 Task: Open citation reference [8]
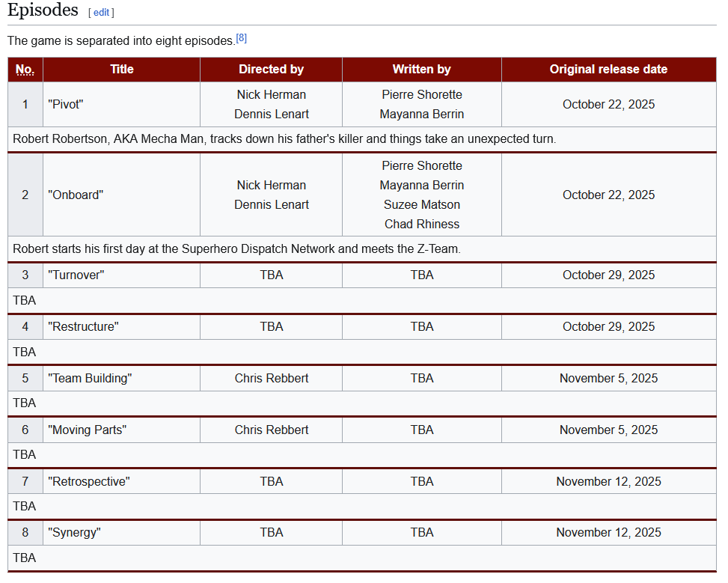(242, 38)
